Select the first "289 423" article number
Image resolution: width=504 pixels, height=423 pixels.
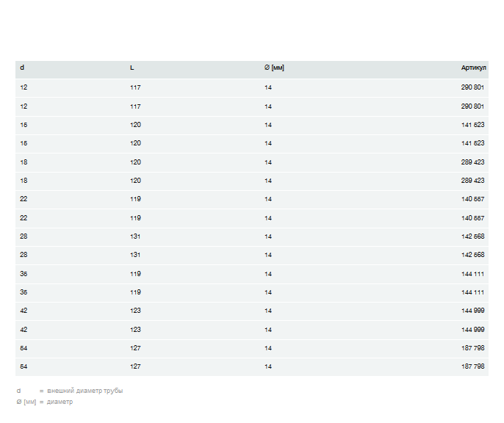[x=472, y=162]
